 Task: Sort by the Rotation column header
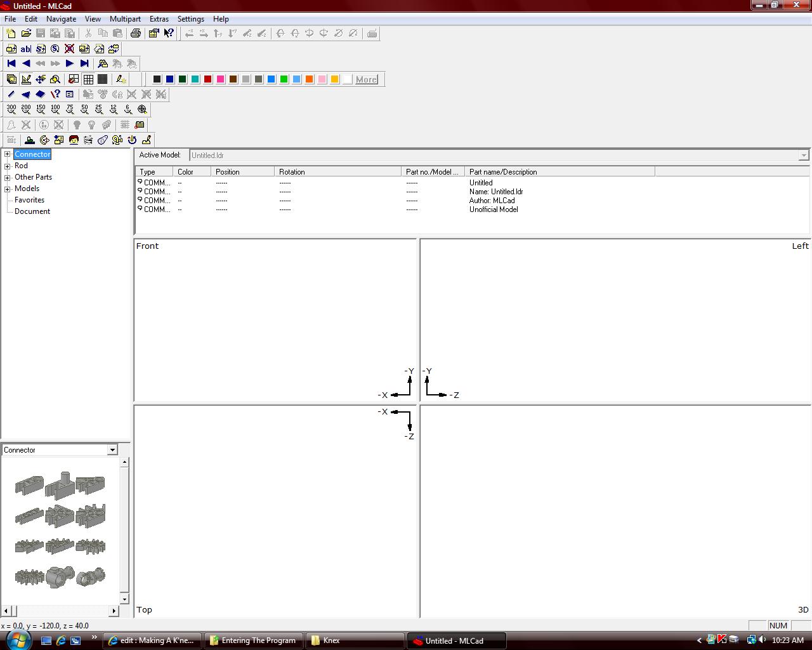click(337, 172)
